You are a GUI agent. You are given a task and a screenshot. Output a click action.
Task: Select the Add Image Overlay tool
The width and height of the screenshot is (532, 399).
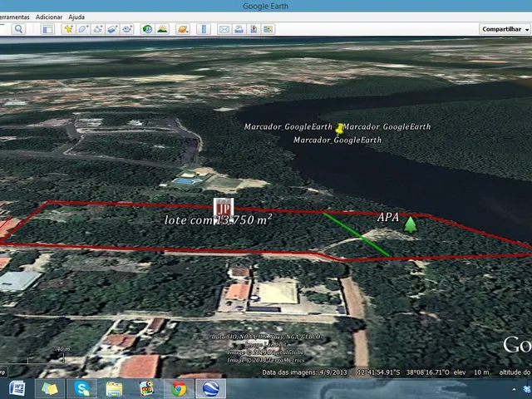[112, 29]
